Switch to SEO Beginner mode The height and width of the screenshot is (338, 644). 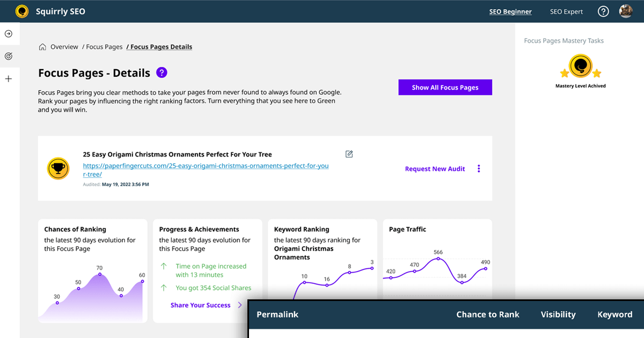coord(510,11)
